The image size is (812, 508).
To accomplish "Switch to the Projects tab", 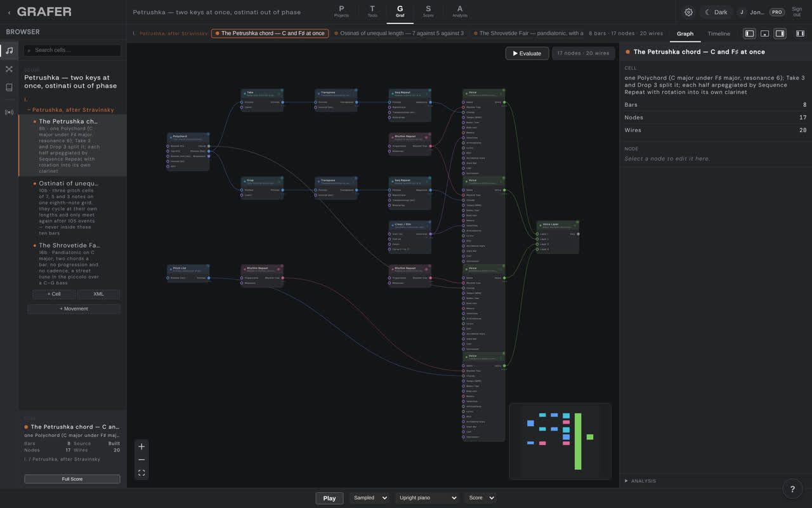I will coord(341,11).
